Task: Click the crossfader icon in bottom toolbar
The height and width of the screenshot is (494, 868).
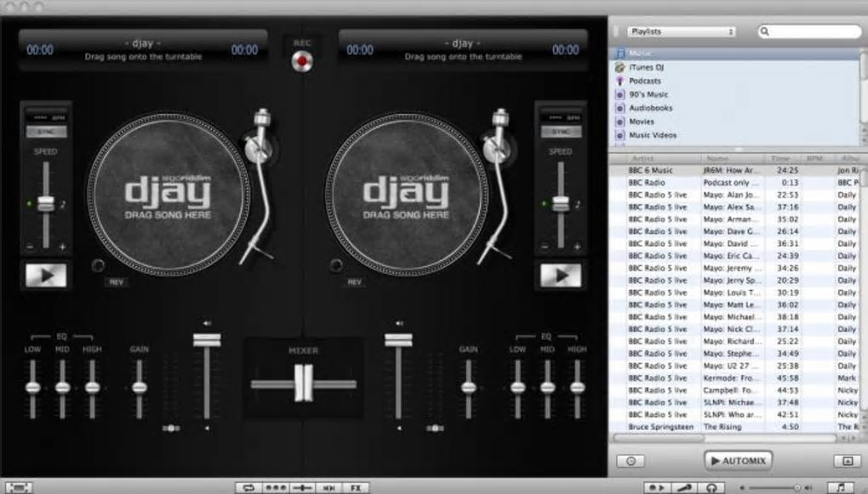Action: pyautogui.click(x=302, y=487)
